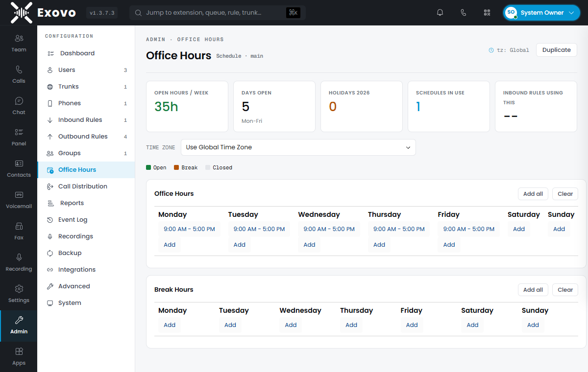Add break hours for Wednesday

[x=291, y=325]
